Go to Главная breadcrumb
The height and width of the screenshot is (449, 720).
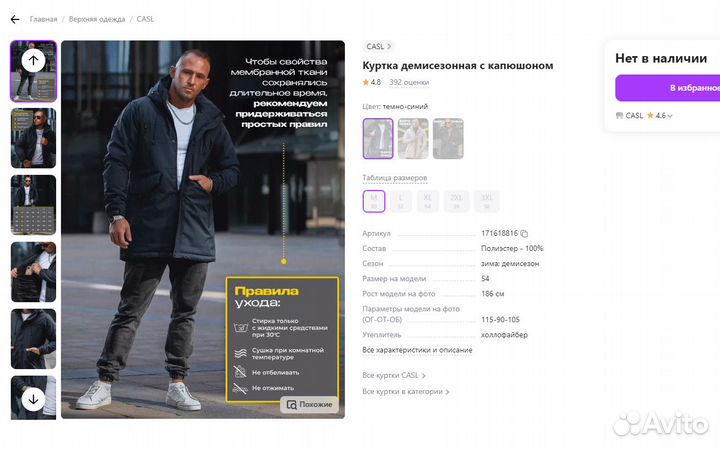point(44,19)
